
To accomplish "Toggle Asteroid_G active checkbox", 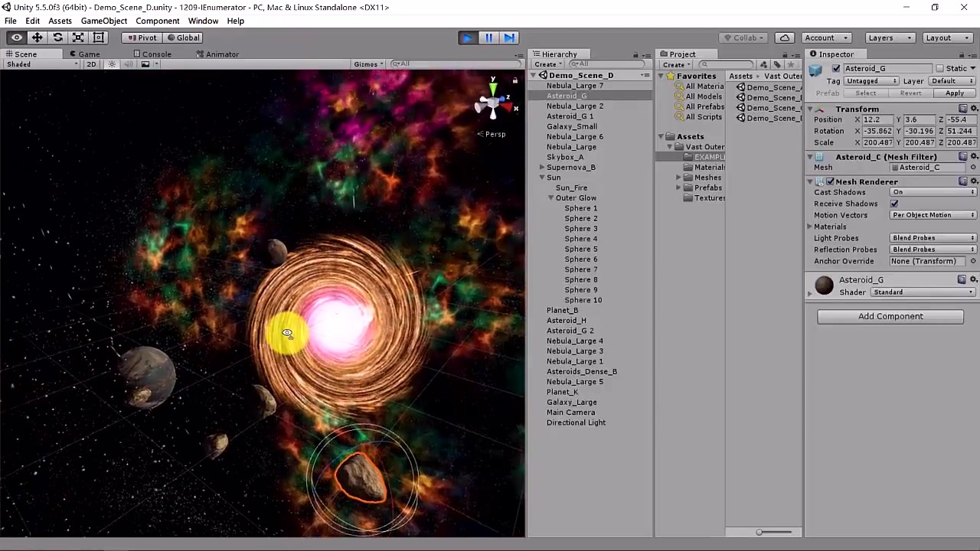I will tap(836, 69).
